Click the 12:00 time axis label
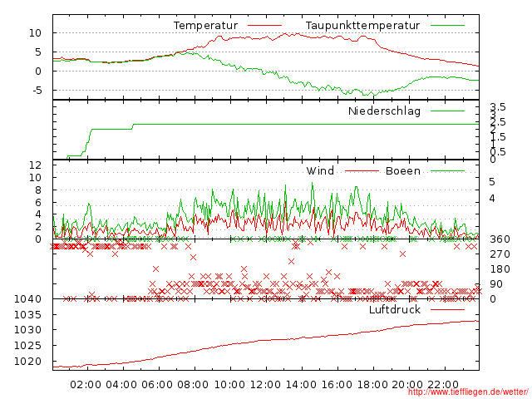The image size is (532, 399). click(x=265, y=385)
